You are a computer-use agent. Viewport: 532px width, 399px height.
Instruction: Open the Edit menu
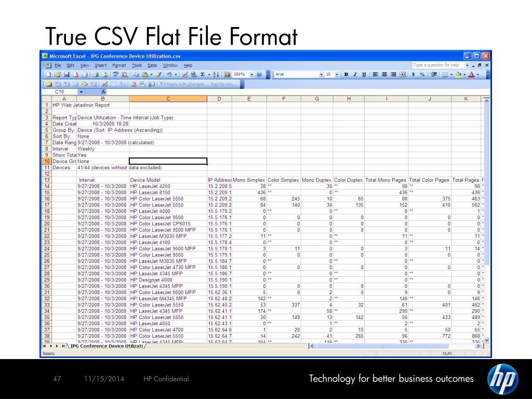(x=71, y=65)
